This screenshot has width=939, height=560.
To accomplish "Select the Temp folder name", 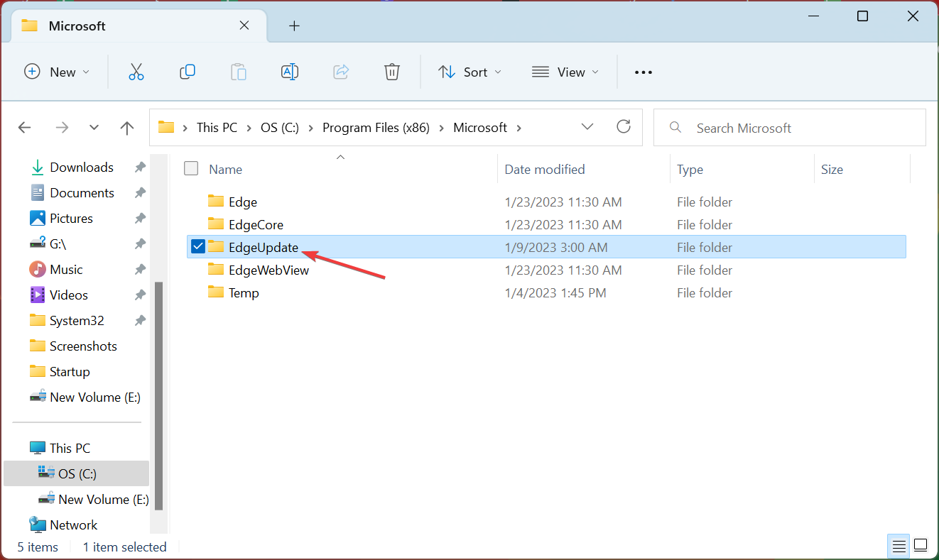I will (244, 292).
